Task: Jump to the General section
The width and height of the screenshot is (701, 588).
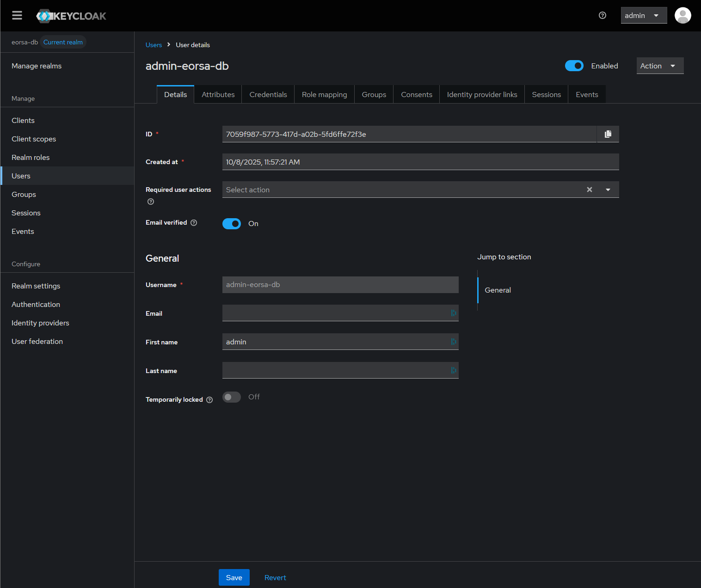Action: (x=498, y=290)
